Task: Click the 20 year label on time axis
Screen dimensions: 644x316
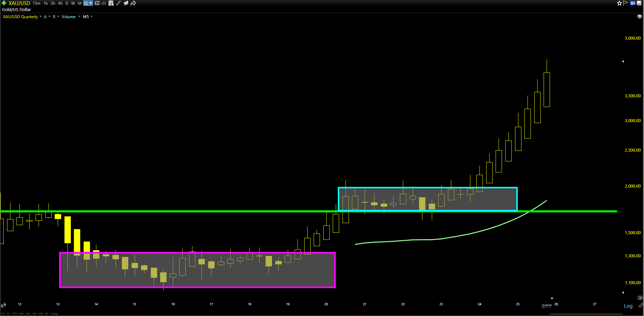Action: click(326, 304)
